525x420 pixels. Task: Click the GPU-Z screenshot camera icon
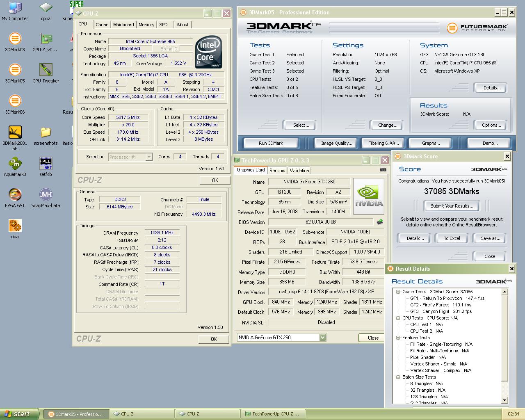[x=383, y=169]
